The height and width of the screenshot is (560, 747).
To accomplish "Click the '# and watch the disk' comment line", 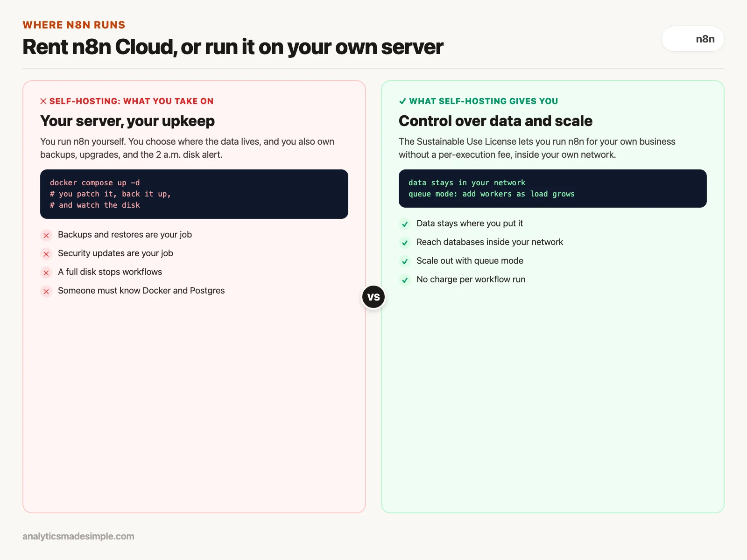I will pos(95,205).
